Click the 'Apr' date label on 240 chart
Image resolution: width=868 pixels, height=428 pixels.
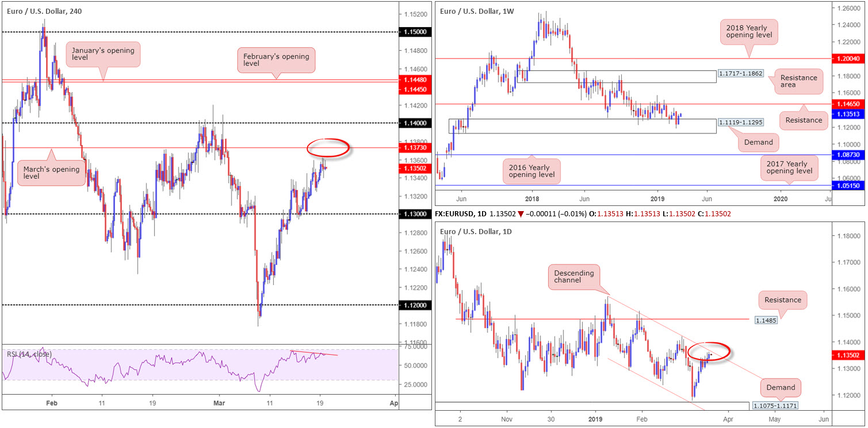coord(393,402)
